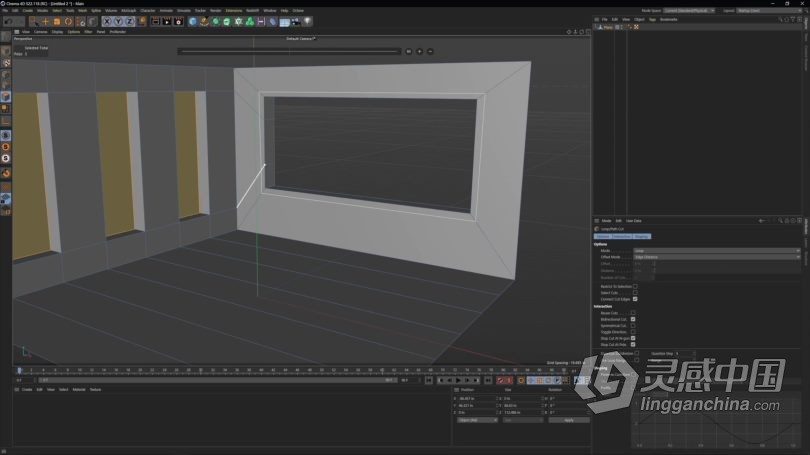Click the Play Forward timeline button
Viewport: 810px width, 455px height.
tap(458, 381)
